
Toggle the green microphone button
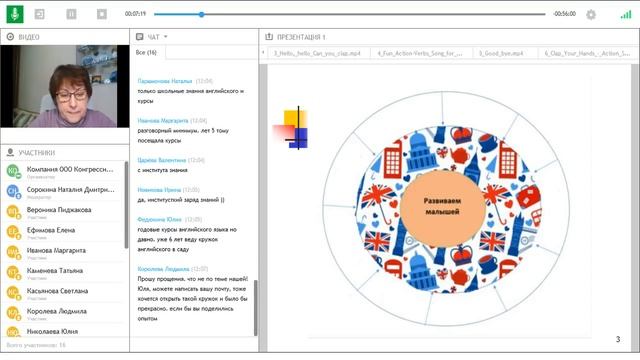(15, 14)
